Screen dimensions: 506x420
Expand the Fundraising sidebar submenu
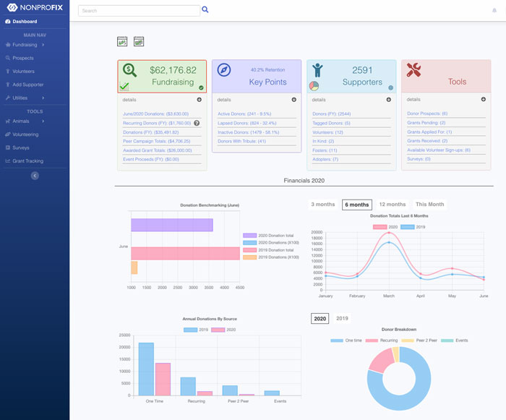(x=43, y=45)
